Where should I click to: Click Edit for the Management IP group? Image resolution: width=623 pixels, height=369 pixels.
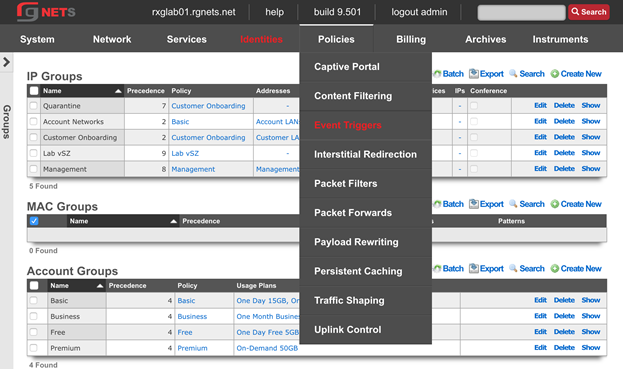(x=540, y=168)
